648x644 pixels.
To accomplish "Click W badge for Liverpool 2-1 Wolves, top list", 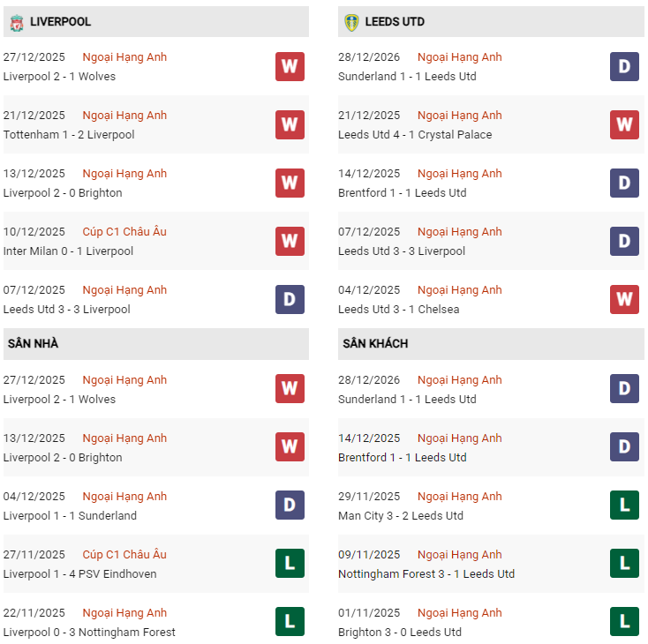I will point(290,67).
